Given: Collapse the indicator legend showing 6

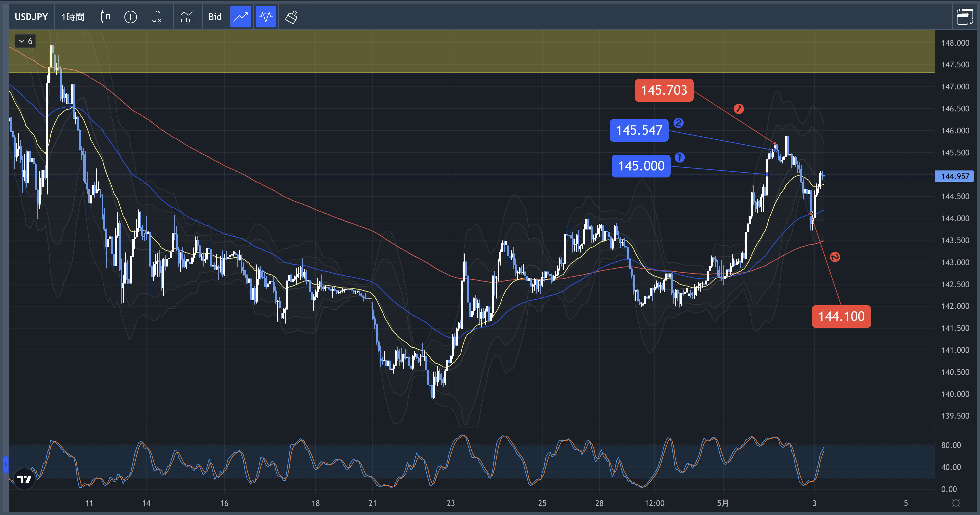Looking at the screenshot, I should [x=25, y=41].
